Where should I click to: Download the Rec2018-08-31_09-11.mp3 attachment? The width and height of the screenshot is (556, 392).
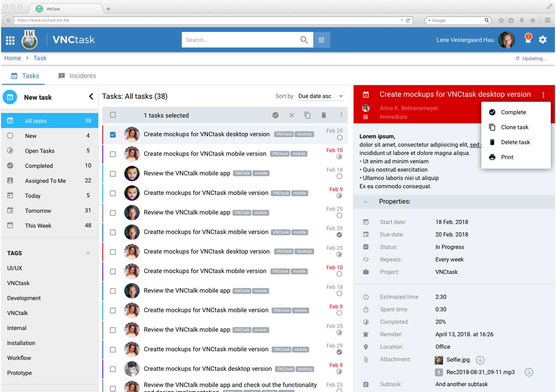(x=529, y=372)
